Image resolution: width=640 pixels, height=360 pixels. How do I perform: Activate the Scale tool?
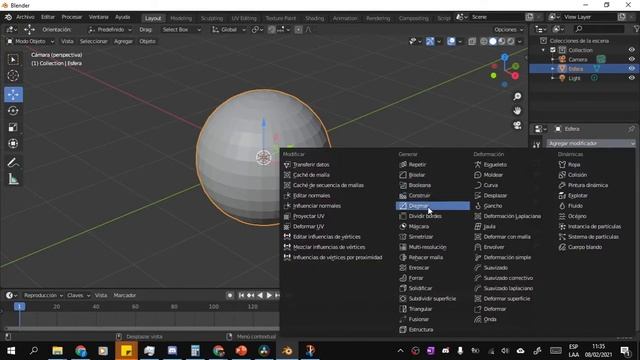pos(13,127)
